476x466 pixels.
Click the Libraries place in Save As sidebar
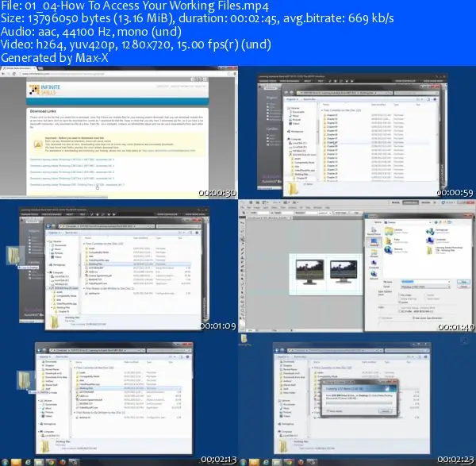[x=374, y=254]
